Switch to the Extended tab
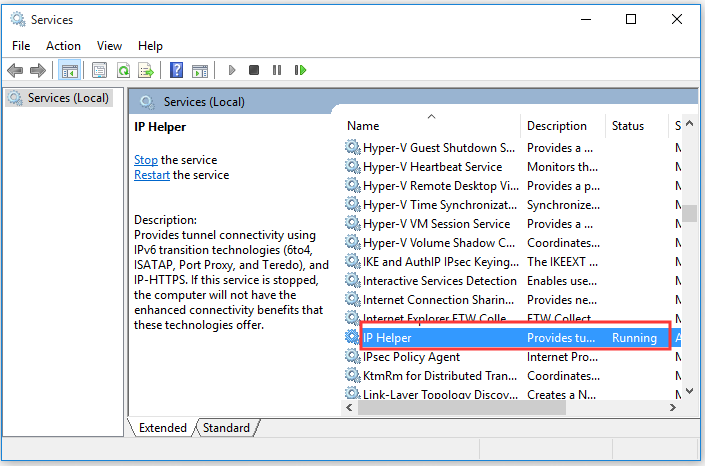The image size is (705, 466). [163, 427]
